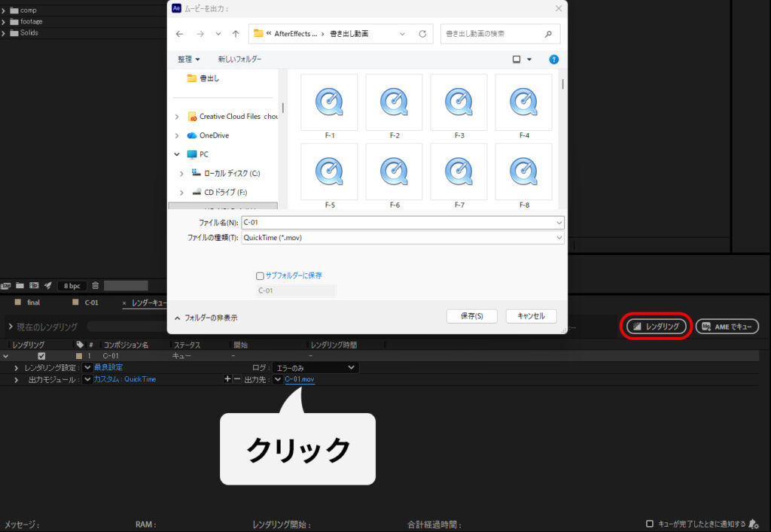
Task: Open the ファイルの種類 QuickTime dropdown
Action: pos(402,238)
